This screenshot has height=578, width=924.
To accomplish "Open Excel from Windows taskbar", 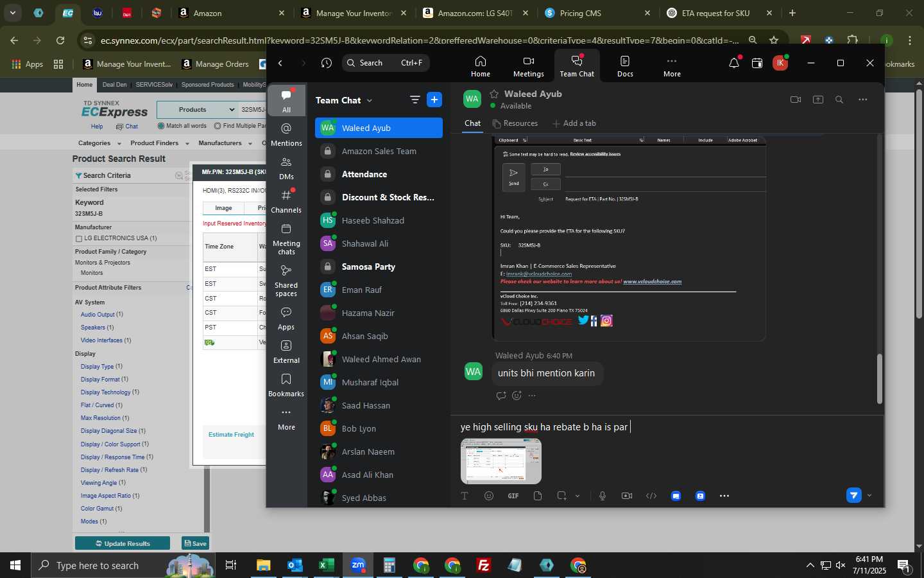I will coord(326,565).
